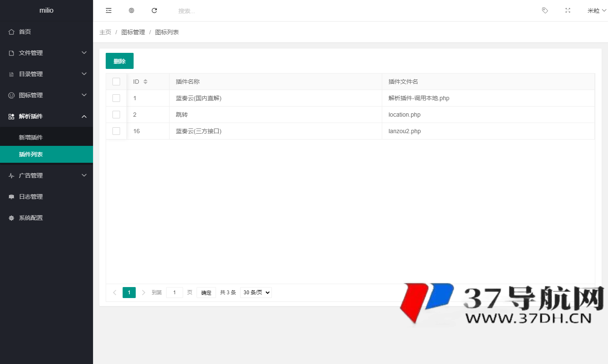Click the sidebar collapse icon in header

click(x=109, y=11)
